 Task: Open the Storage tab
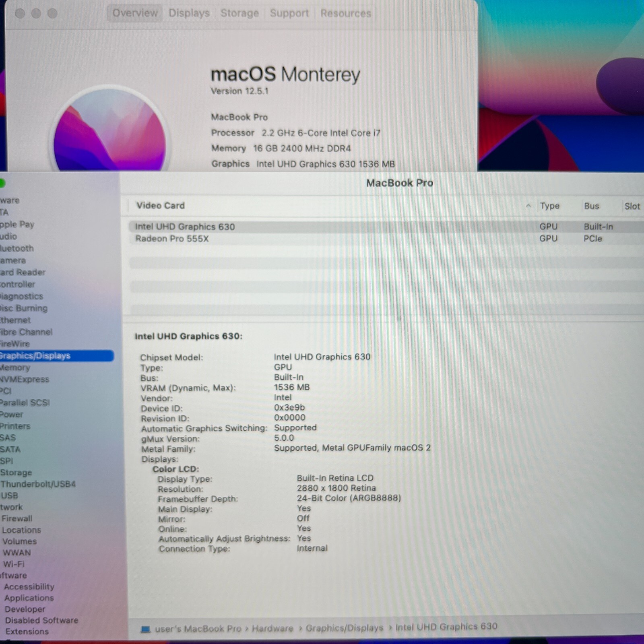[x=239, y=13]
